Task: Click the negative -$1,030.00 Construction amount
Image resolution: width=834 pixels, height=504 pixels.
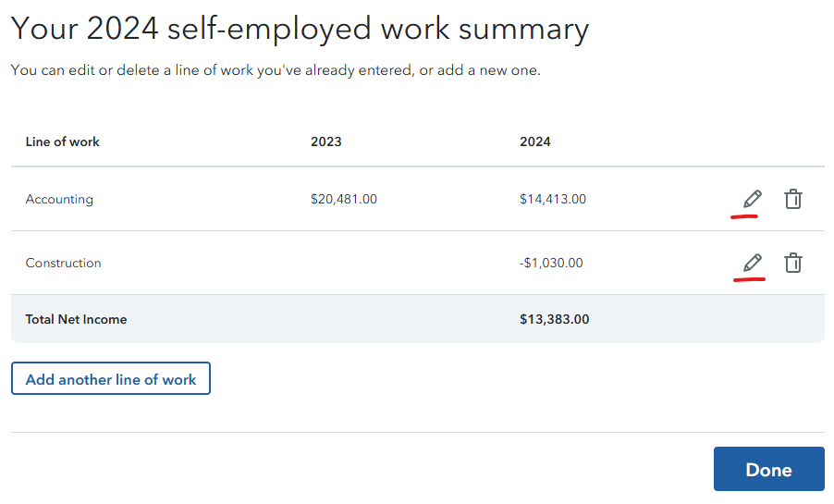Action: 551,264
